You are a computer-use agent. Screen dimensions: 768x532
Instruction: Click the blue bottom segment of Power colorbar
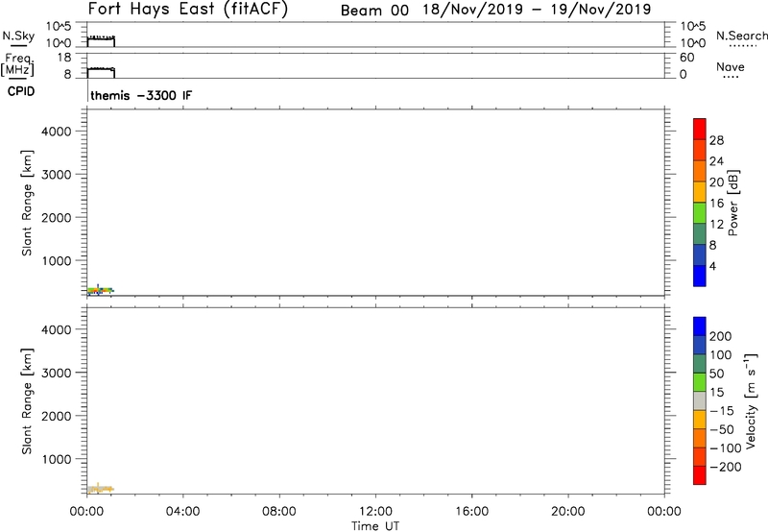pos(700,276)
